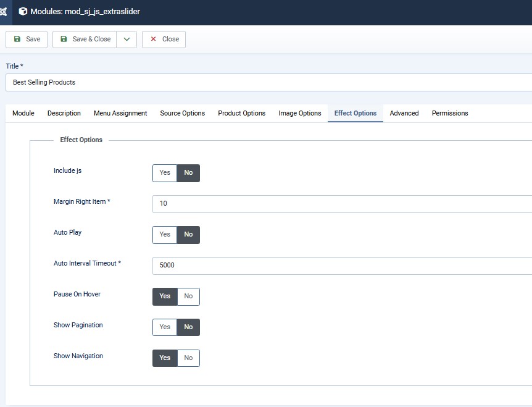Turn on Show Pagination with Yes
The width and height of the screenshot is (532, 407).
(x=165, y=327)
